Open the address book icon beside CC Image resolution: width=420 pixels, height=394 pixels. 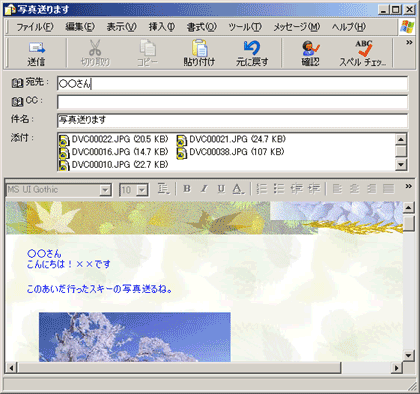pyautogui.click(x=17, y=101)
